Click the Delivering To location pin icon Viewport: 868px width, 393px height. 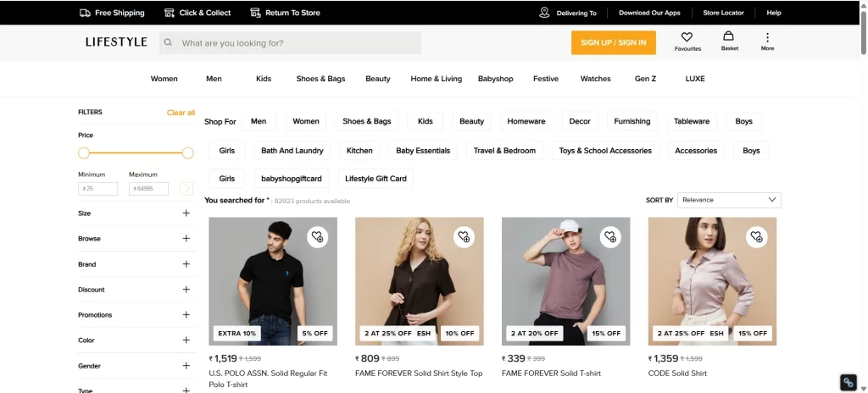[x=544, y=13]
